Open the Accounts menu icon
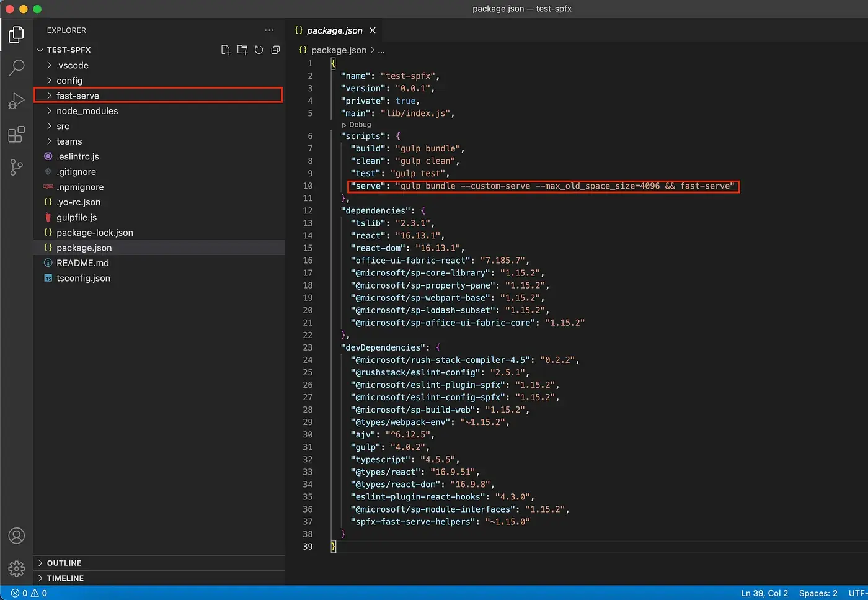Screen dimensions: 868x600 [17, 535]
